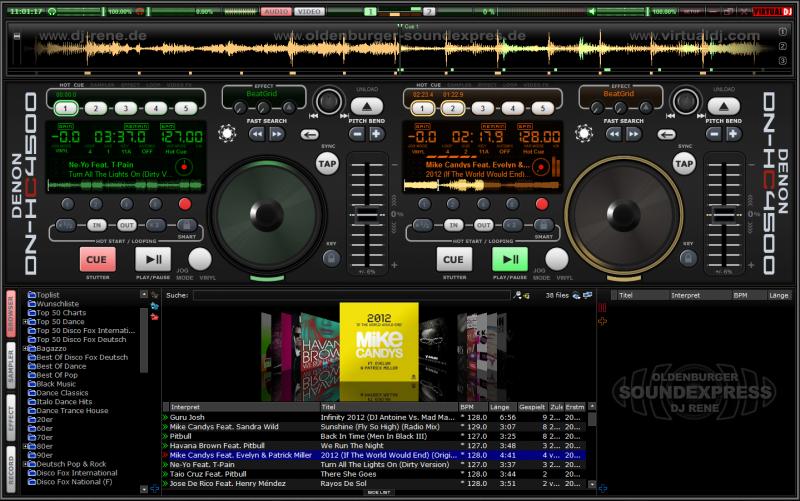Toggle the left deck vinyl jog mode button
Viewport: 800px width, 501px height.
pos(200,259)
